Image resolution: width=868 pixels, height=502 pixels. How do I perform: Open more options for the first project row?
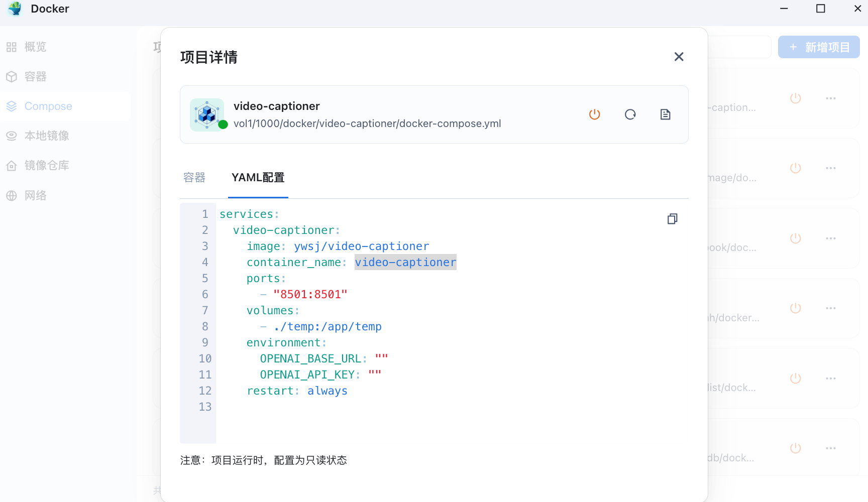pos(831,98)
